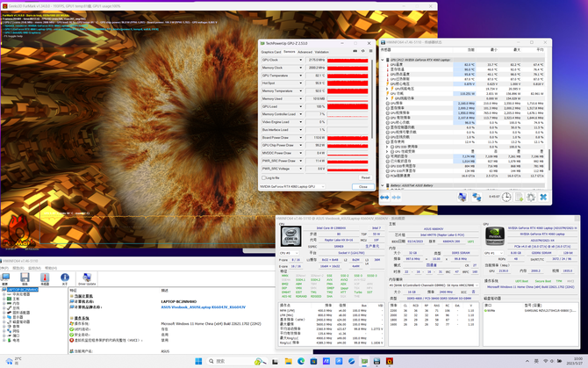Click the weather widget on the taskbar
The image size is (588, 368).
click(x=13, y=361)
